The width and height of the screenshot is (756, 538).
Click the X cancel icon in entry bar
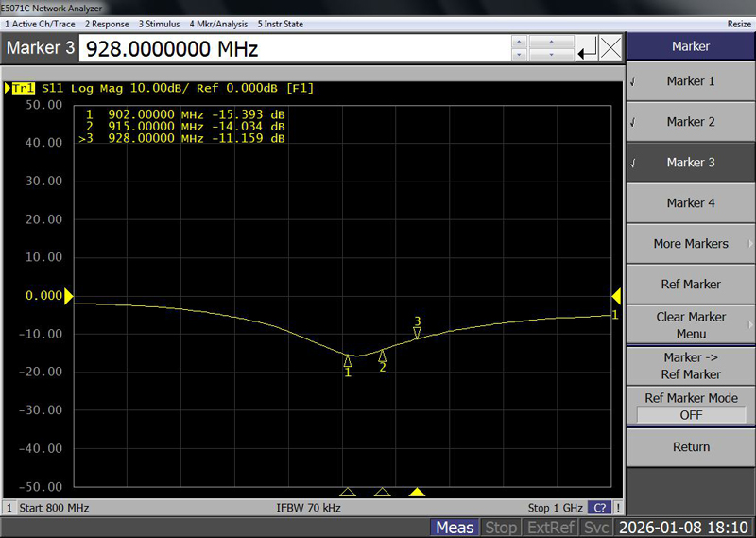610,49
